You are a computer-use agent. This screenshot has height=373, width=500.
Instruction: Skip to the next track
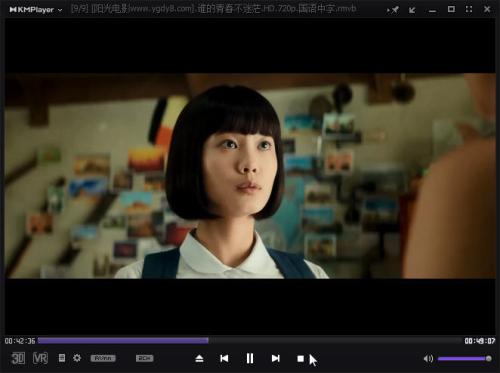(275, 358)
